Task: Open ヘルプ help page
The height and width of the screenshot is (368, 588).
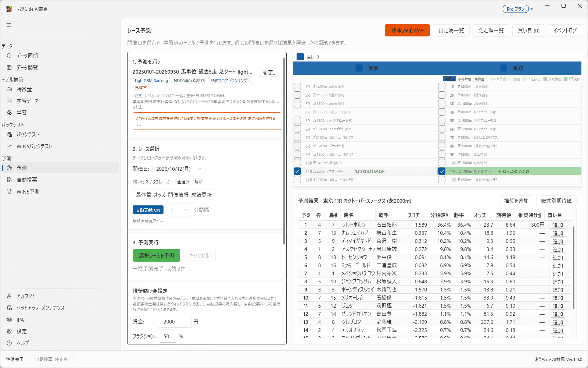Action: 60,343
